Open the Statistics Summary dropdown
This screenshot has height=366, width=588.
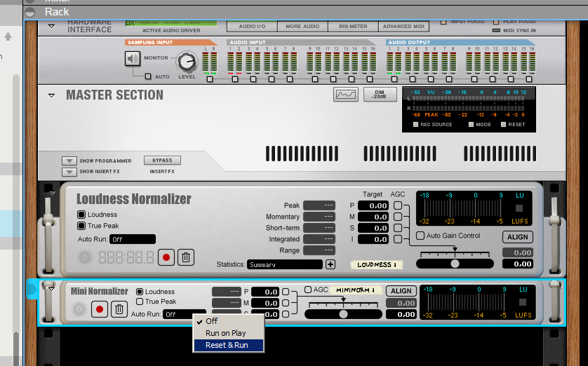pyautogui.click(x=285, y=264)
